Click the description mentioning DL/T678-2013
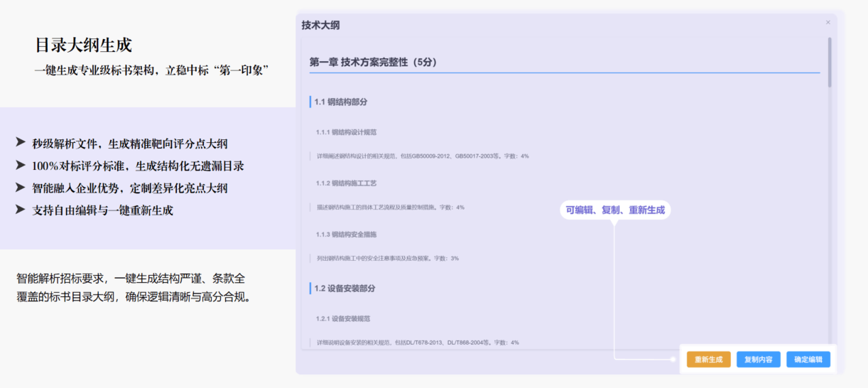The image size is (868, 388). pos(418,343)
